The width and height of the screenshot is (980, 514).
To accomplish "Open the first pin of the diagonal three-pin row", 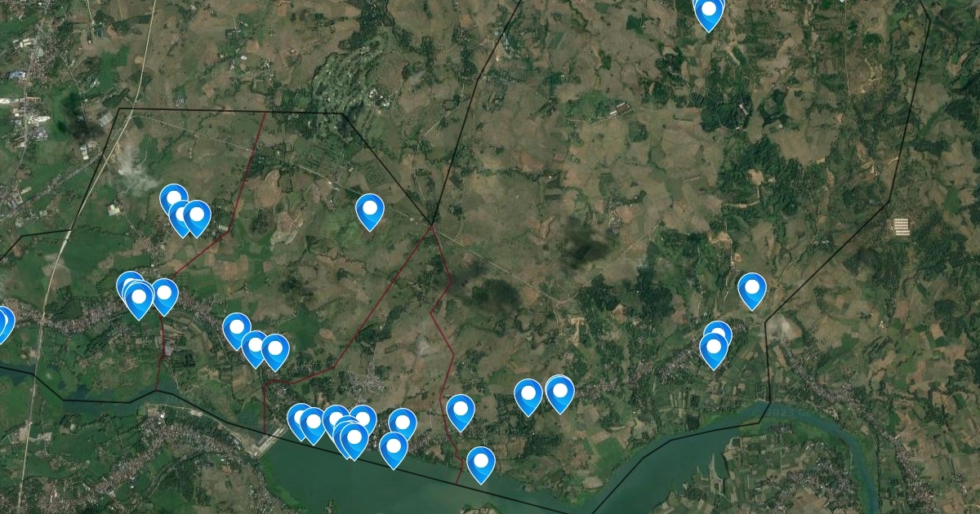I will pyautogui.click(x=237, y=330).
